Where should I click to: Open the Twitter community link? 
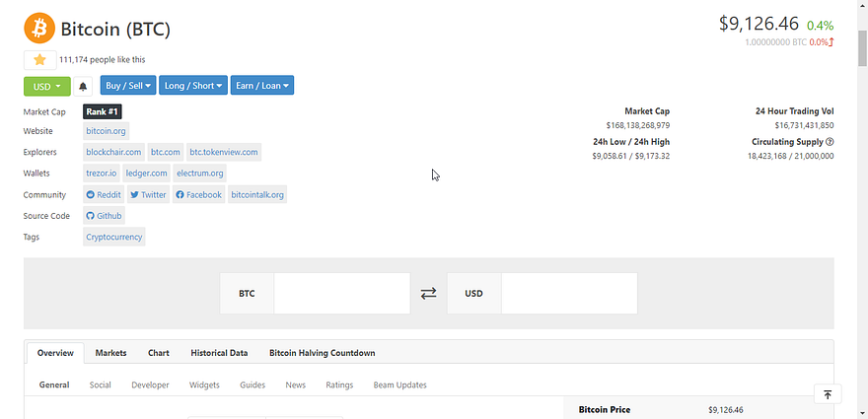point(148,195)
